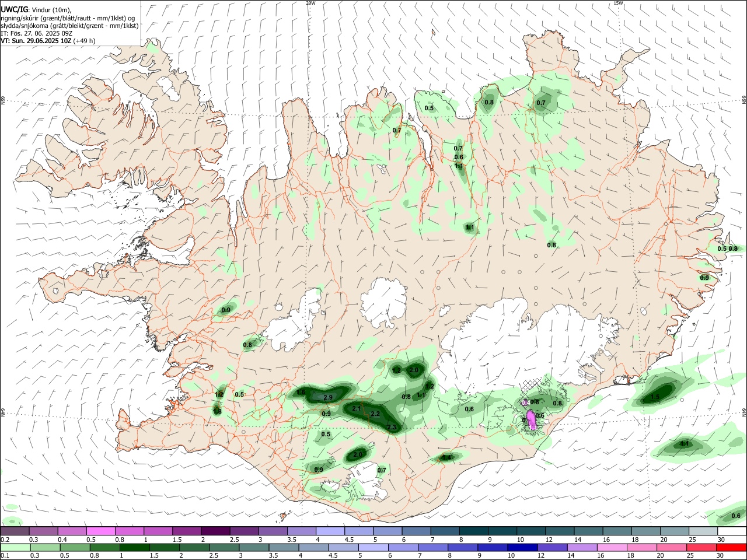Viewport: 747px width, 560px height.
Task: Pick the light pink swatch labelled 16 in rain scale
Action: pyautogui.click(x=612, y=547)
